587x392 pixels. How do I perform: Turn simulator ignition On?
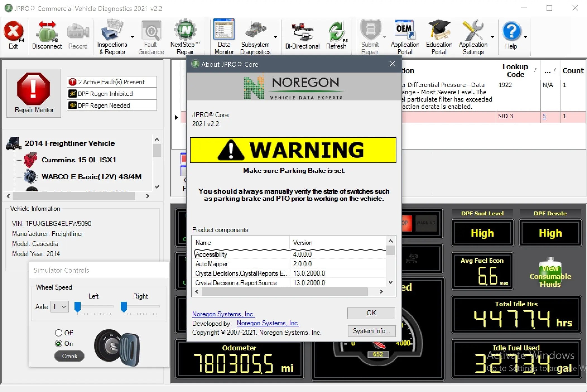click(59, 343)
